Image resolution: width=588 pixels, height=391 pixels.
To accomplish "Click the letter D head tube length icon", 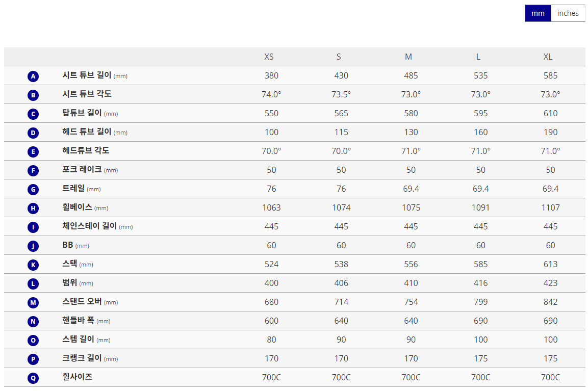I will click(x=33, y=133).
